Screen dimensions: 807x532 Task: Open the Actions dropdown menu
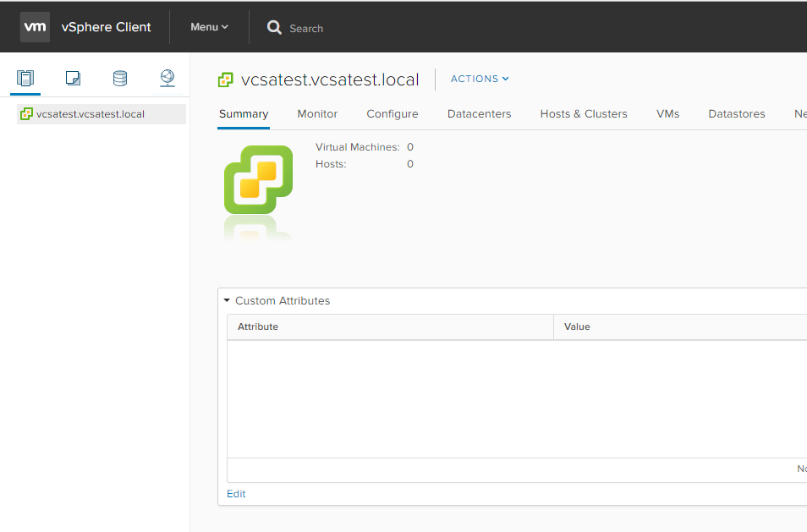pos(480,79)
